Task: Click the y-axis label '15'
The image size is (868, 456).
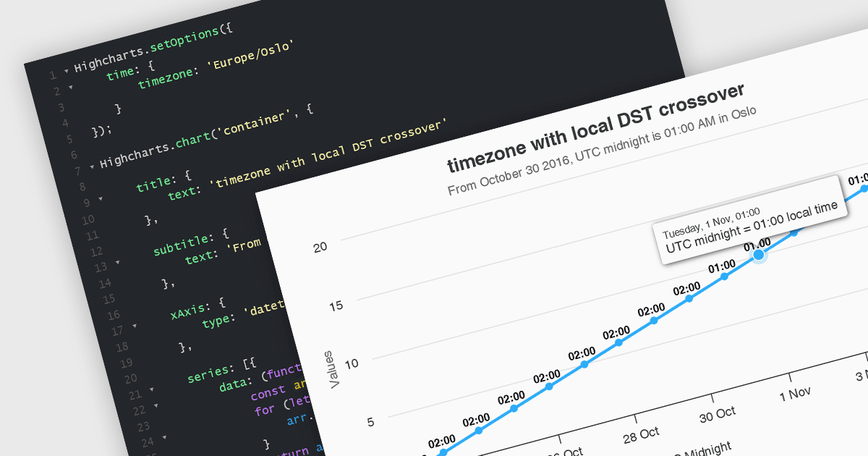Action: coord(337,305)
